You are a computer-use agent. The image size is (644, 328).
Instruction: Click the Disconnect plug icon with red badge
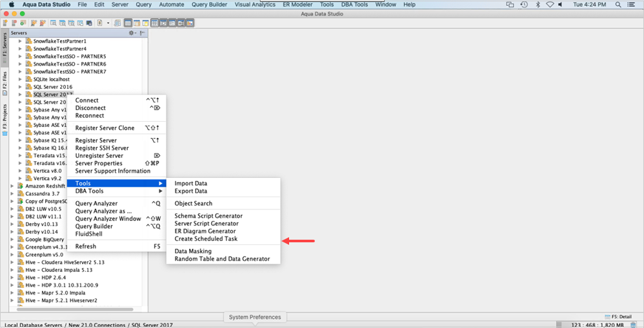click(43, 23)
